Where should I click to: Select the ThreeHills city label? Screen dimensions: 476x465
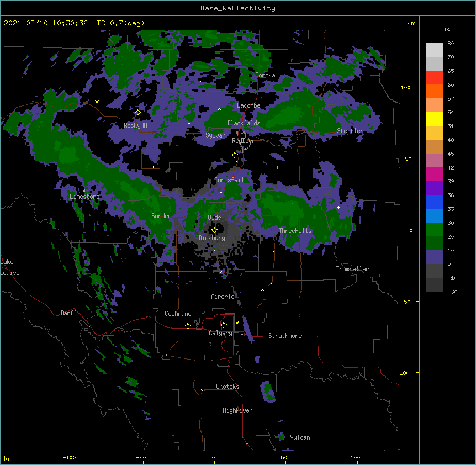[x=295, y=231]
